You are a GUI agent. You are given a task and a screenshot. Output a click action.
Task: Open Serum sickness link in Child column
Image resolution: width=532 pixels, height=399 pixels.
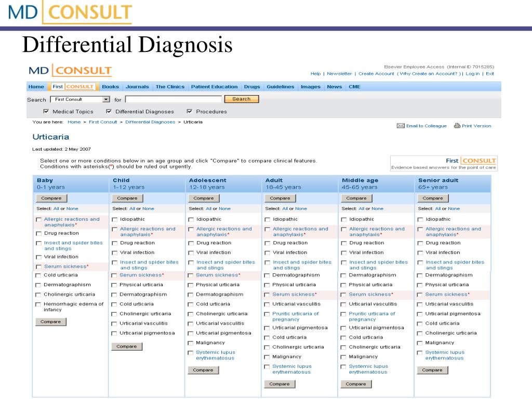click(141, 275)
